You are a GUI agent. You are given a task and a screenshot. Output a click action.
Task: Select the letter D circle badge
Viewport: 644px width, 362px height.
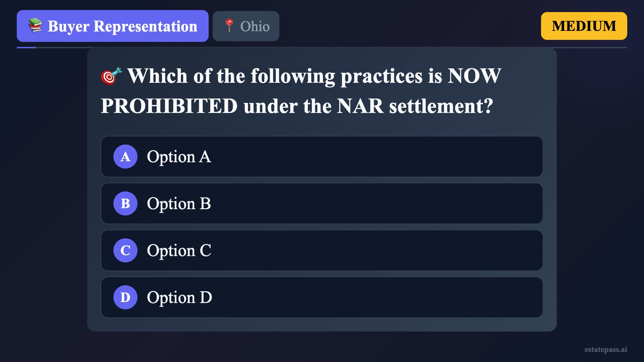click(x=125, y=297)
